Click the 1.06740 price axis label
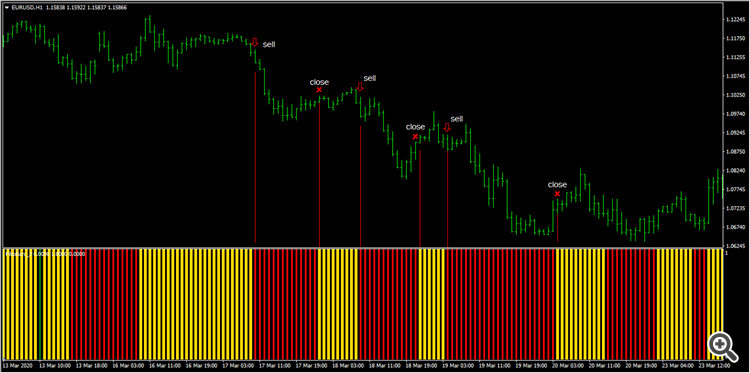Image resolution: width=750 pixels, height=373 pixels. tap(737, 227)
